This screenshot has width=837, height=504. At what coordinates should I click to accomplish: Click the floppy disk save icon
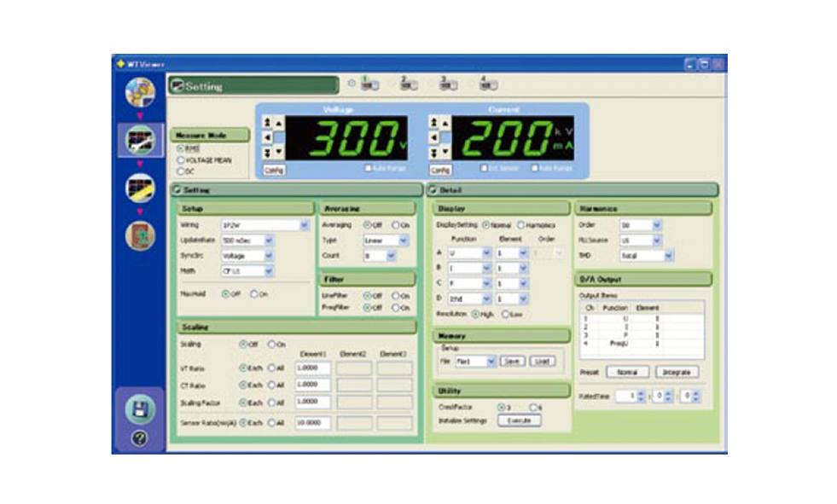[140, 410]
